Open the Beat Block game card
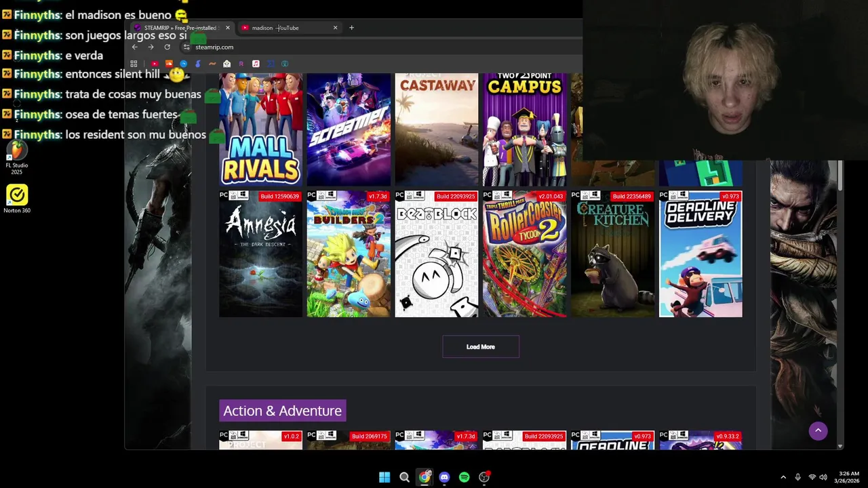868x488 pixels. 437,253
